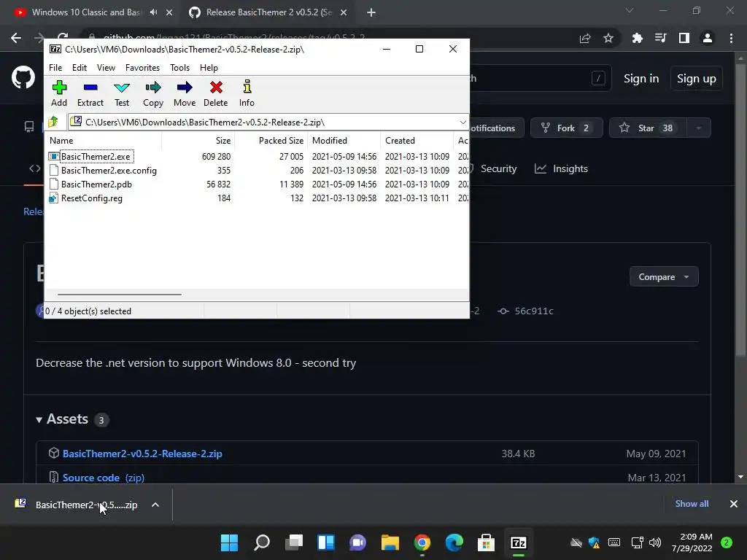Fork the repository
747x560 pixels.
coord(566,128)
